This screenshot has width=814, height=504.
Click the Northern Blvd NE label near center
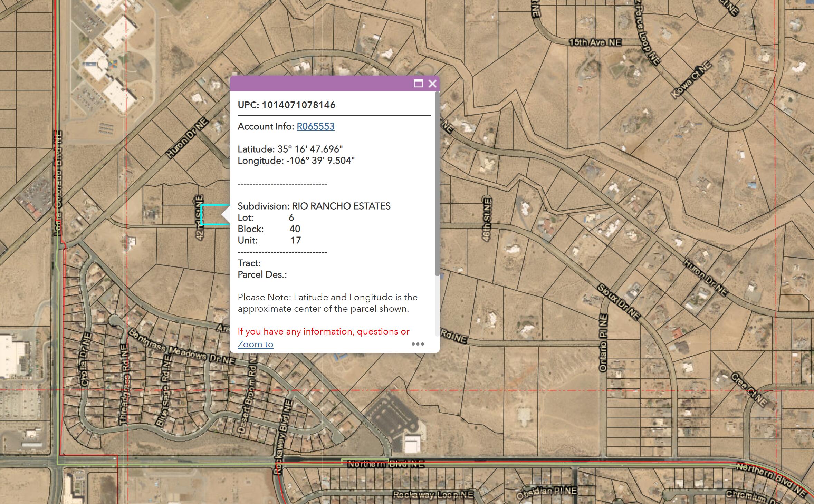[x=386, y=464]
